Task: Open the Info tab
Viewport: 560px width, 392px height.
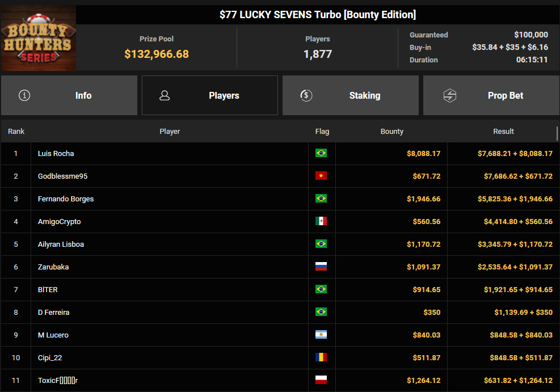Action: click(69, 95)
